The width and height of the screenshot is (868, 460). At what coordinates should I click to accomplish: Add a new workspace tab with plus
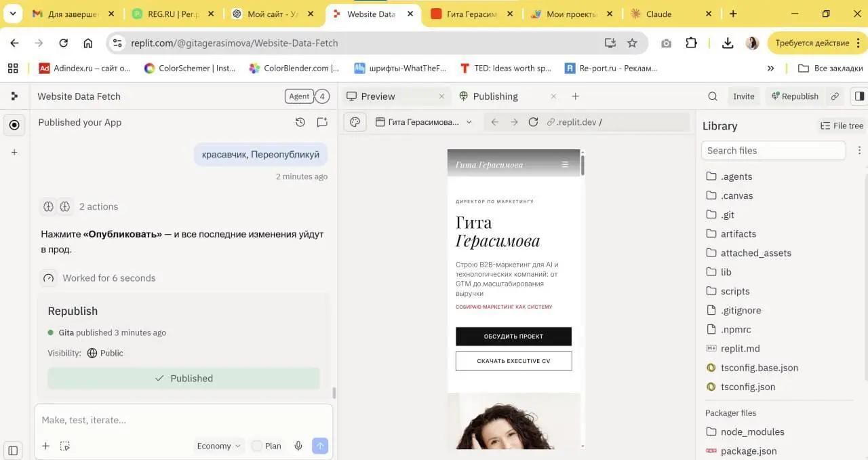(575, 96)
